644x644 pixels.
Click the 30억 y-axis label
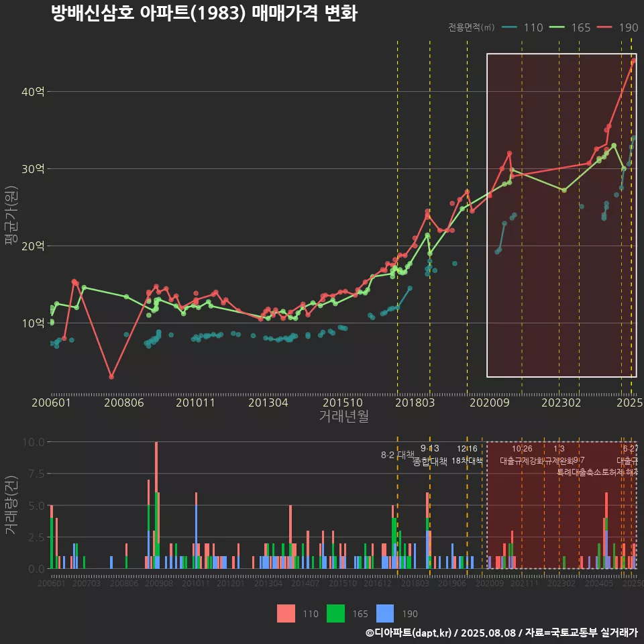[33, 169]
